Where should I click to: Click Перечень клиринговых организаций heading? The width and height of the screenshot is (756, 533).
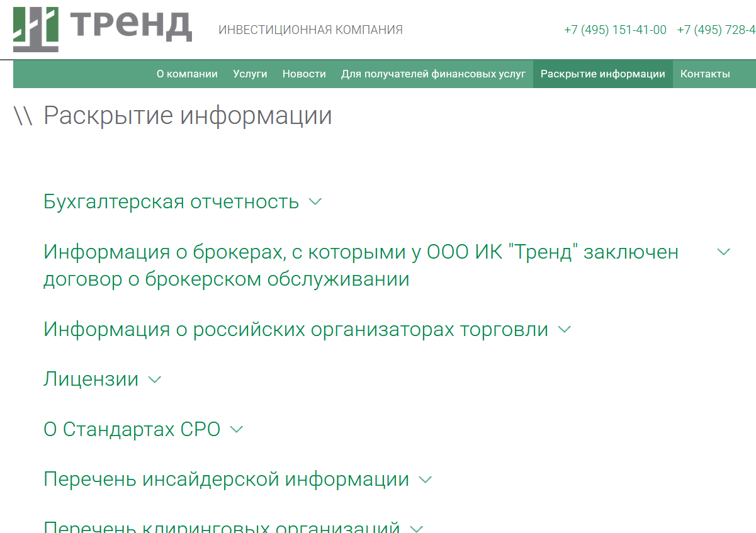[x=222, y=526]
